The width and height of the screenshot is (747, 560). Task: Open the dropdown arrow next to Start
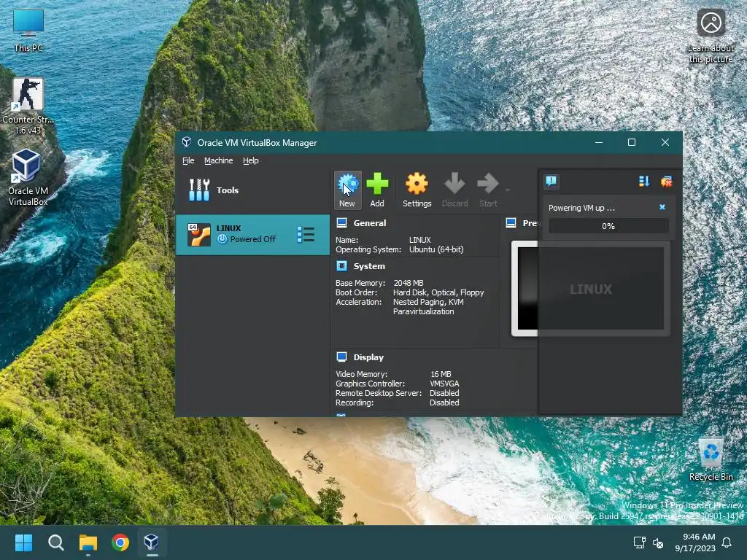508,190
